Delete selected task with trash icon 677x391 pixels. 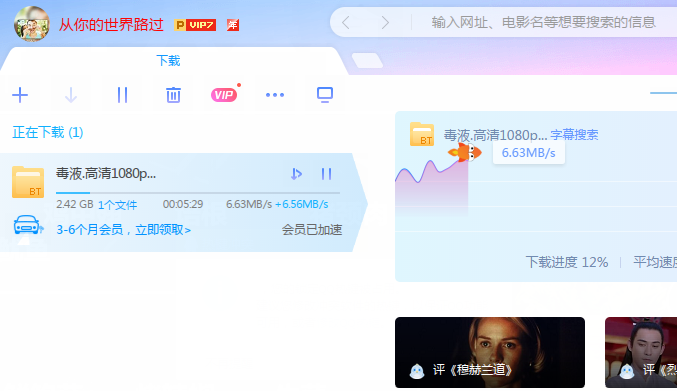click(173, 95)
